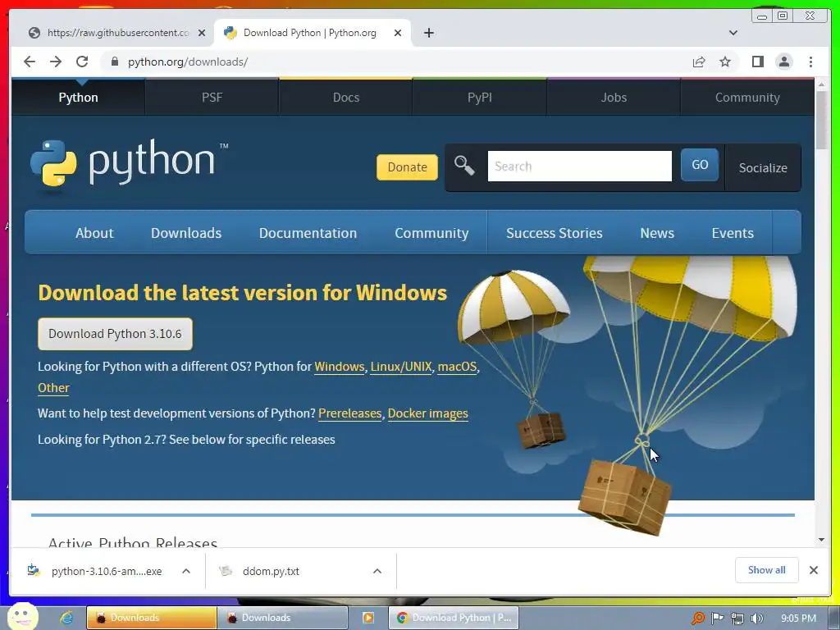This screenshot has height=630, width=840.
Task: Close the raw.githubusercontent tab
Action: tap(202, 33)
